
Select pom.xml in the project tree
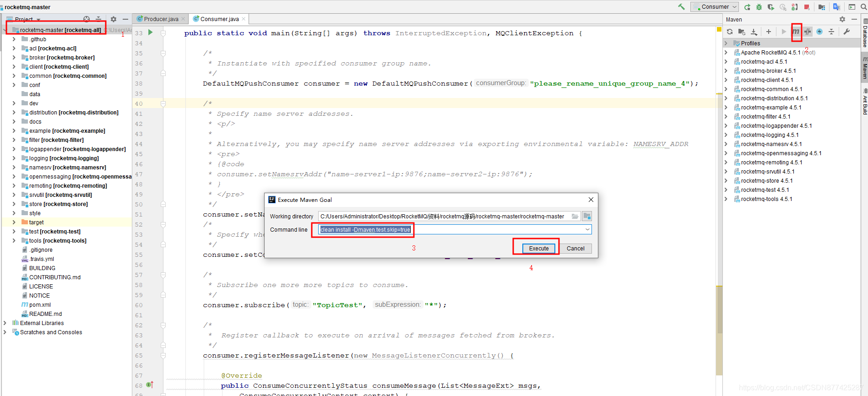[36, 304]
